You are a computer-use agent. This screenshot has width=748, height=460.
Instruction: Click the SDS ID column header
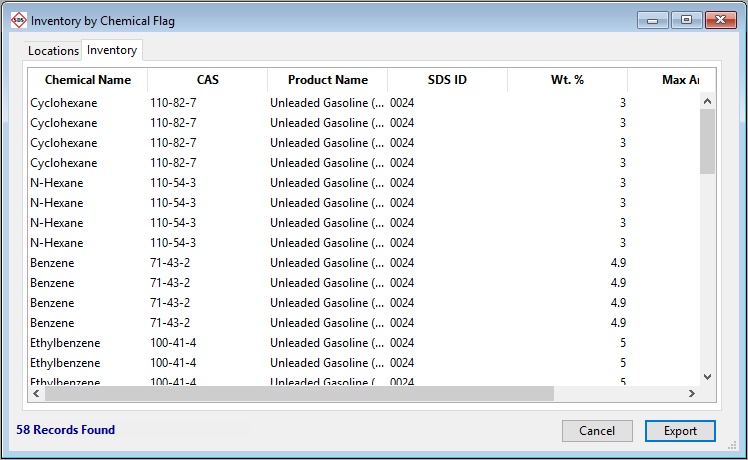[x=447, y=80]
